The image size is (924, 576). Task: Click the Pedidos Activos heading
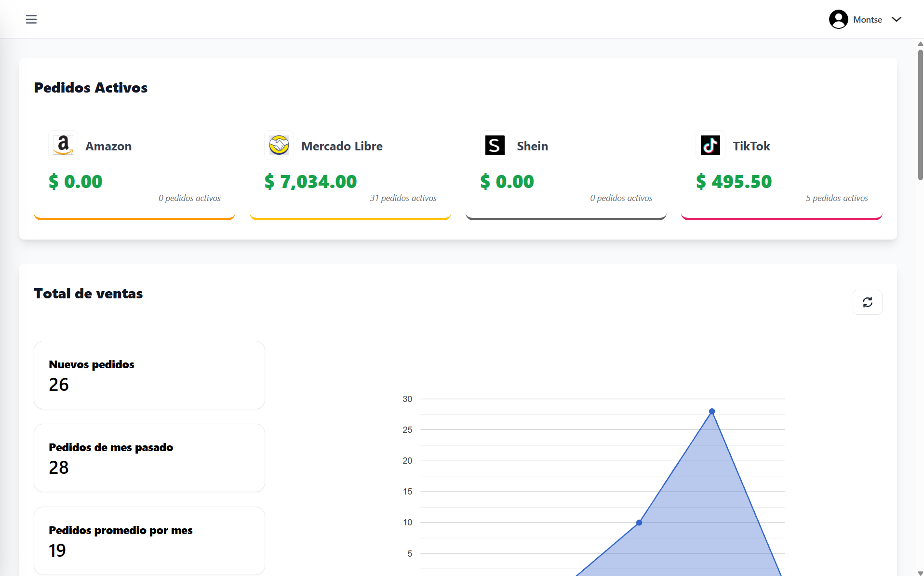(x=91, y=88)
